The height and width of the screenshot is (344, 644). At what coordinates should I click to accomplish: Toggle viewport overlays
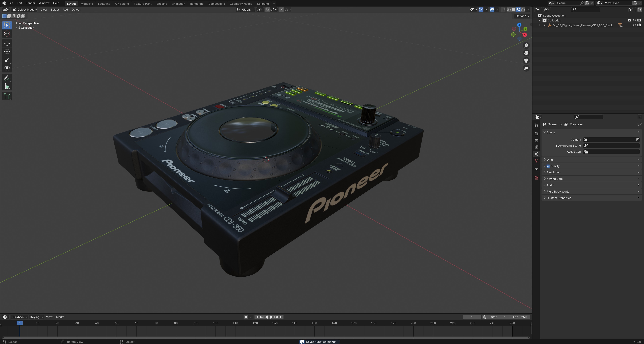tap(492, 10)
